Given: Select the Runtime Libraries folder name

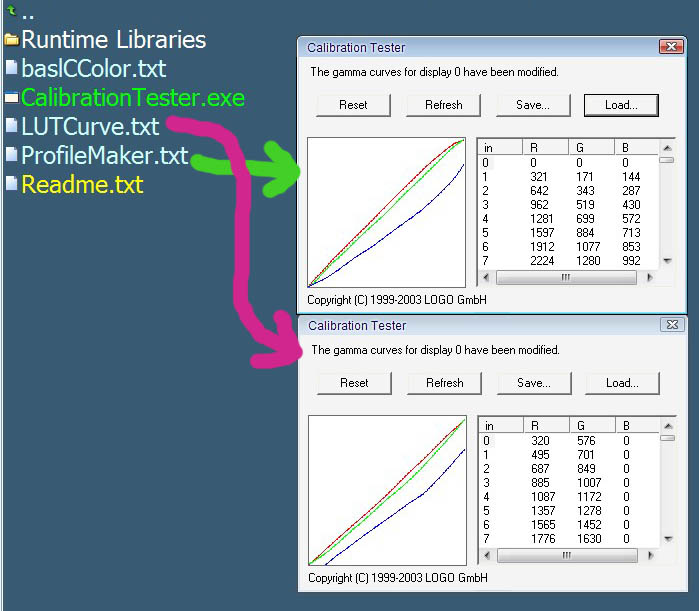Looking at the screenshot, I should tap(114, 40).
